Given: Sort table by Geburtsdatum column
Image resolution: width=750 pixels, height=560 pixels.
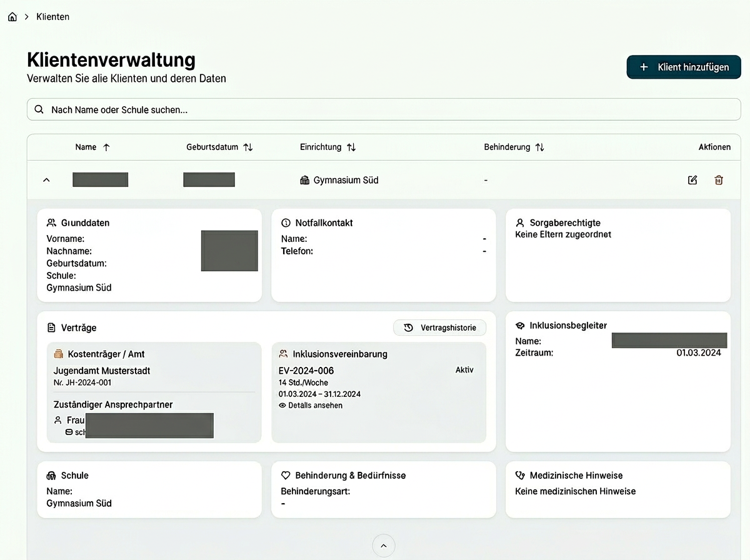Looking at the screenshot, I should coord(219,147).
